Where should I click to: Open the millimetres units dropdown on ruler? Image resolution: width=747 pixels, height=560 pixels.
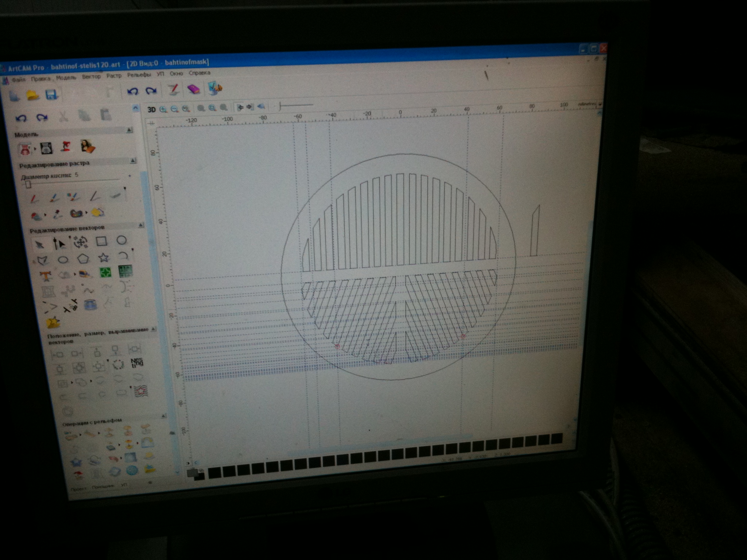coord(600,104)
